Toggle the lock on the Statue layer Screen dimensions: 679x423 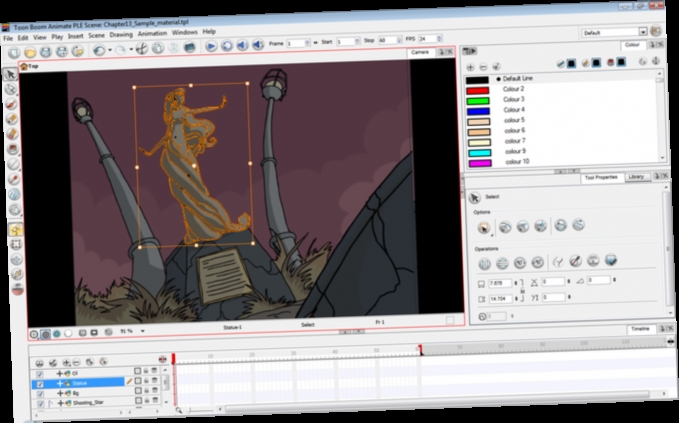[x=146, y=381]
